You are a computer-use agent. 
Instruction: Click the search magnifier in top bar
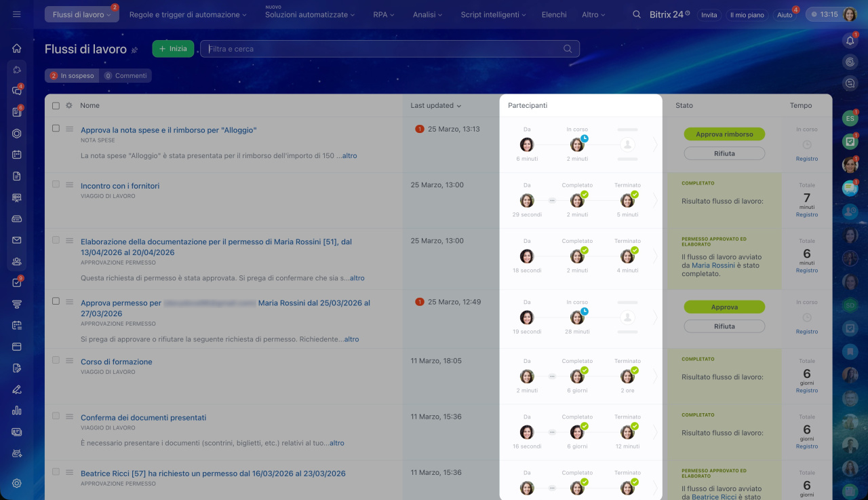636,14
